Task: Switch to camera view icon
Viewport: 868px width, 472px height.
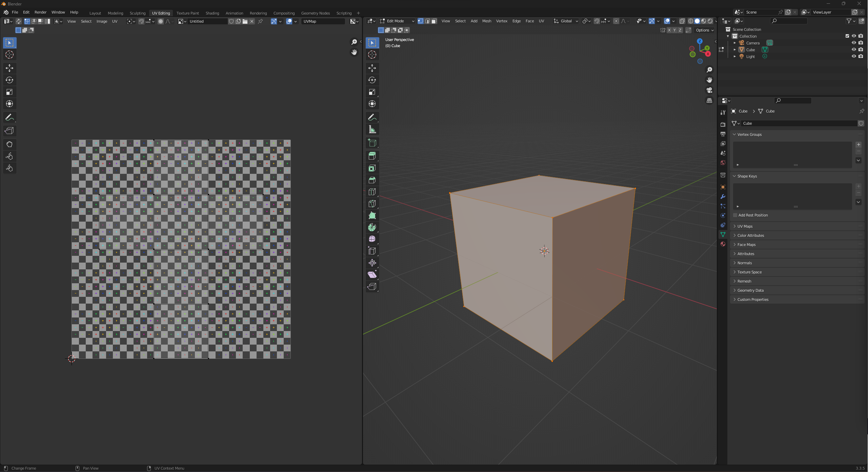Action: coord(709,90)
